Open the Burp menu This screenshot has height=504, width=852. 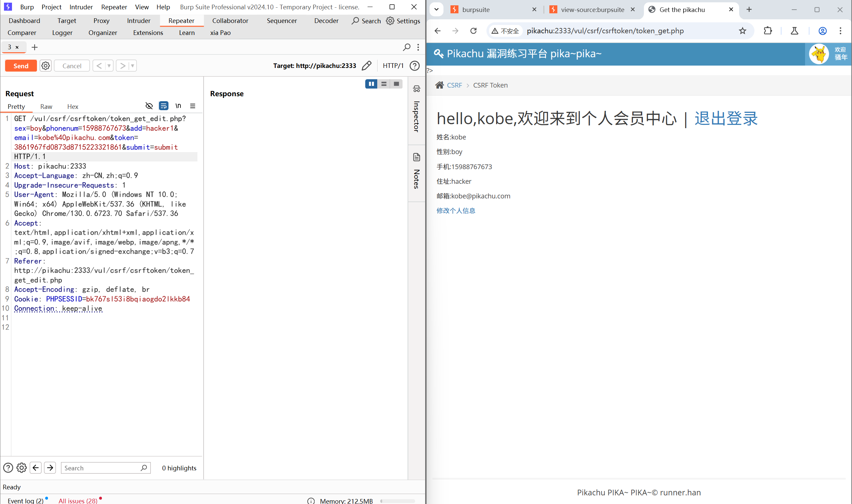click(27, 7)
